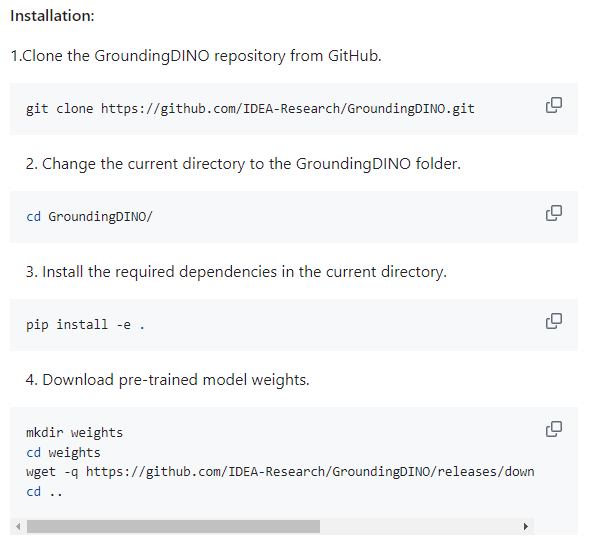Image resolution: width=597 pixels, height=543 pixels.
Task: Click the step 1 Clone the GroundingDINO repository text
Action: point(196,56)
